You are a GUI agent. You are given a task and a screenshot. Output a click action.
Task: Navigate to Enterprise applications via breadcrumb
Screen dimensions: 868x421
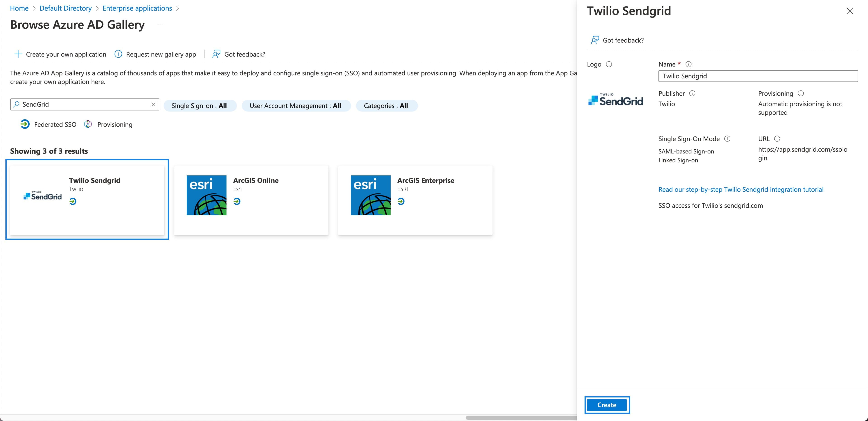click(x=137, y=8)
